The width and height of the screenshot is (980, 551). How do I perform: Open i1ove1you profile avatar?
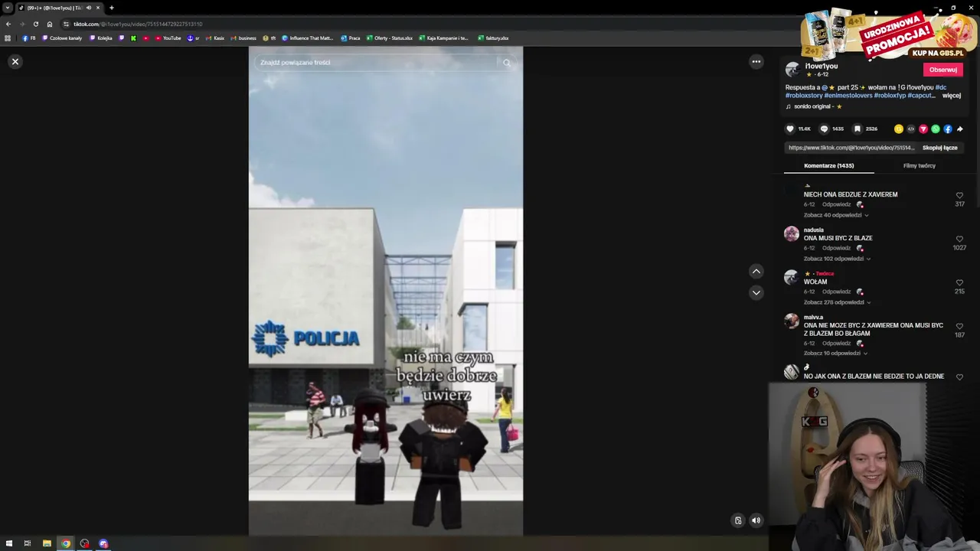[x=792, y=70]
